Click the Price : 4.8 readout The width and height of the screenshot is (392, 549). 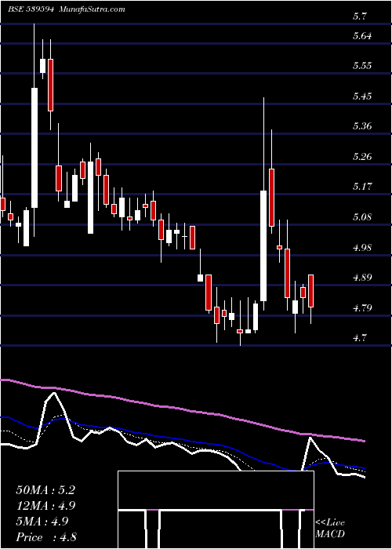pos(46,537)
